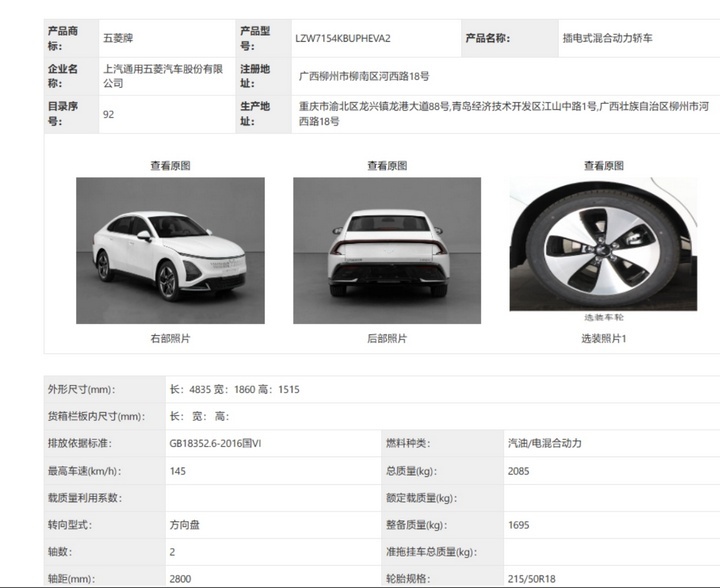Click header label 目录序号:

pos(63,114)
